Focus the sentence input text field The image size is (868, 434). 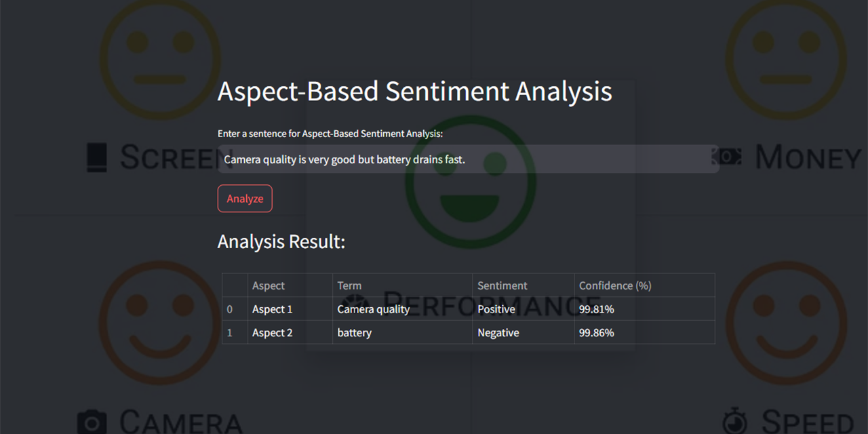pos(468,159)
